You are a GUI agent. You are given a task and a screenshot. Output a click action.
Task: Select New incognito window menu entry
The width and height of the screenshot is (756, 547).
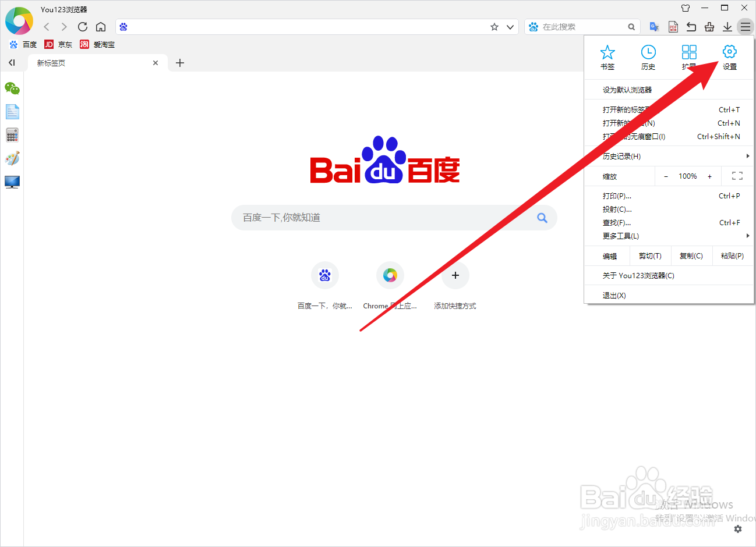[x=669, y=137]
